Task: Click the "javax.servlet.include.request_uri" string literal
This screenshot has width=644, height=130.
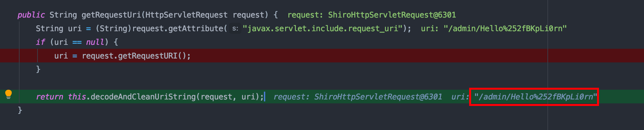Action: pos(323,29)
